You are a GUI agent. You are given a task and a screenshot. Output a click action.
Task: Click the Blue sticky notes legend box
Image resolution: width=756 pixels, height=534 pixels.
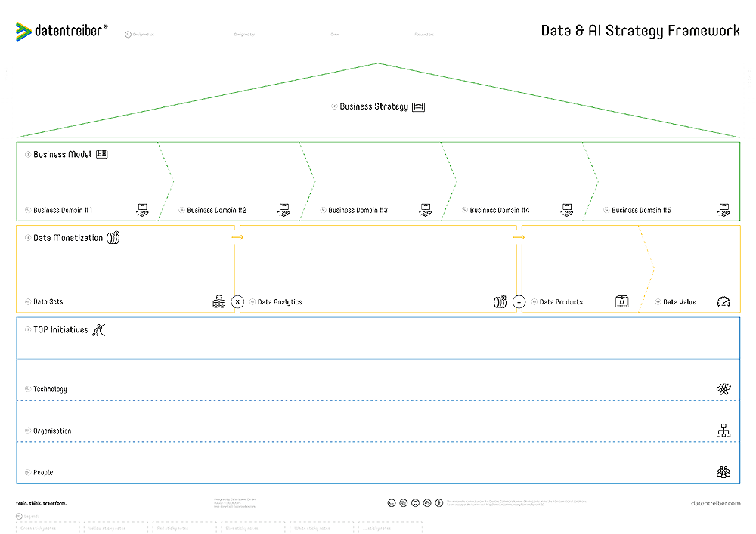(x=253, y=528)
